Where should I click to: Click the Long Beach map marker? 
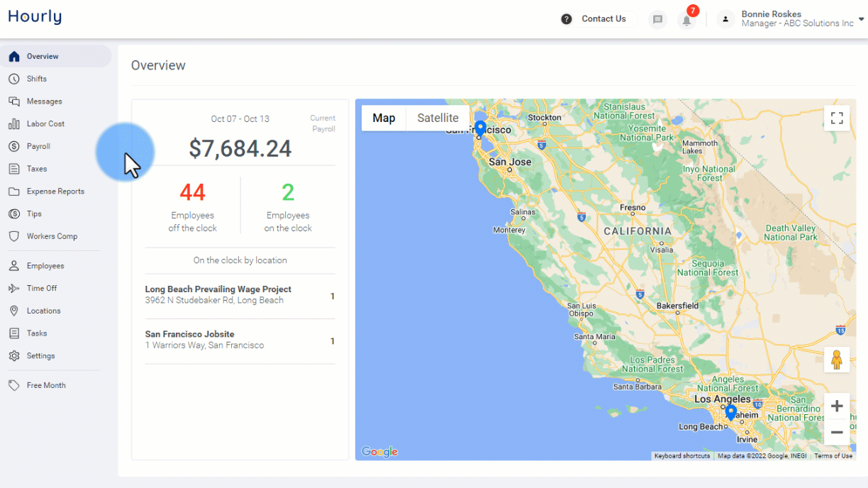click(730, 413)
